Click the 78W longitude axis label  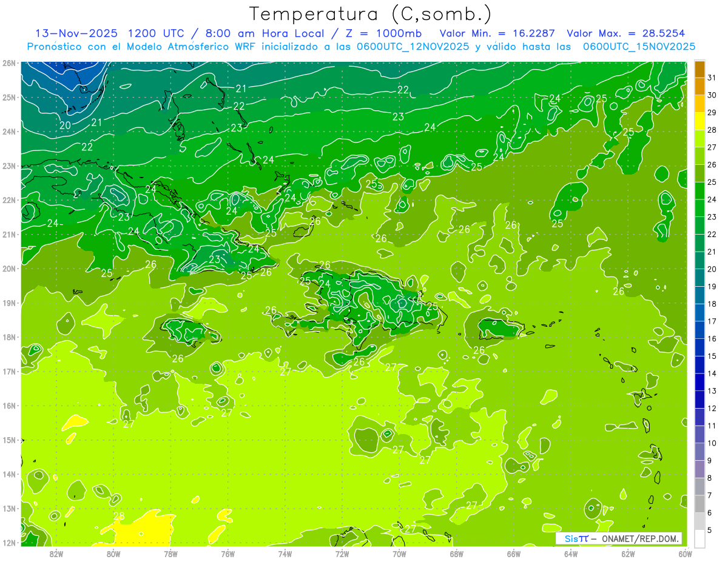click(x=170, y=554)
